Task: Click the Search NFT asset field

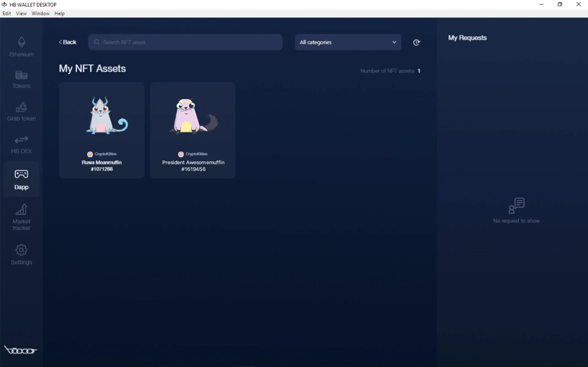Action: tap(185, 42)
